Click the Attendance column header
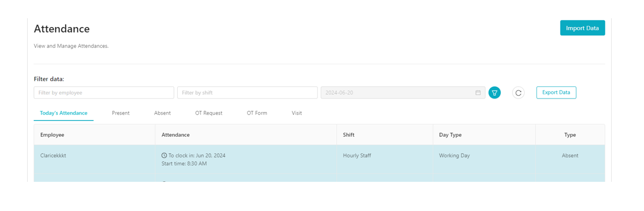The height and width of the screenshot is (211, 644). point(246,135)
